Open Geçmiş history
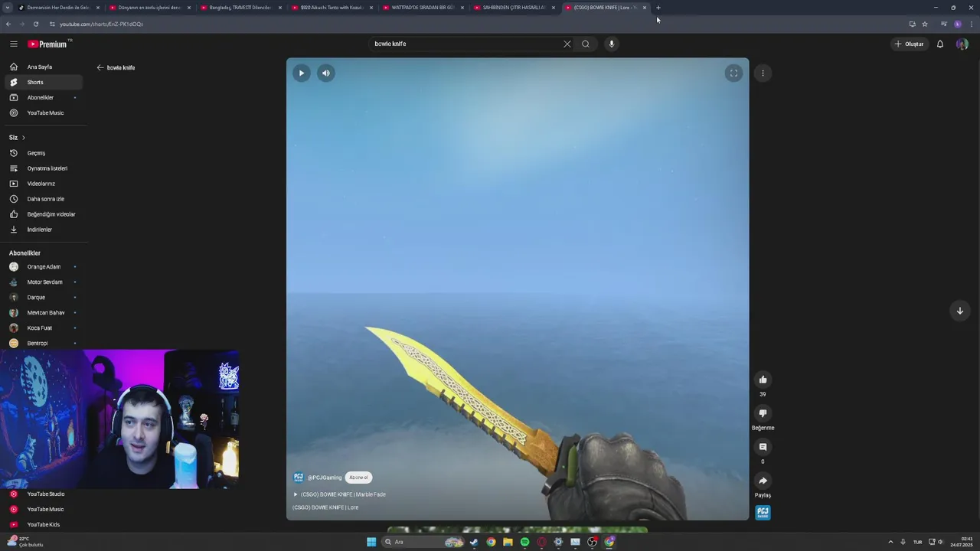 pyautogui.click(x=44, y=153)
